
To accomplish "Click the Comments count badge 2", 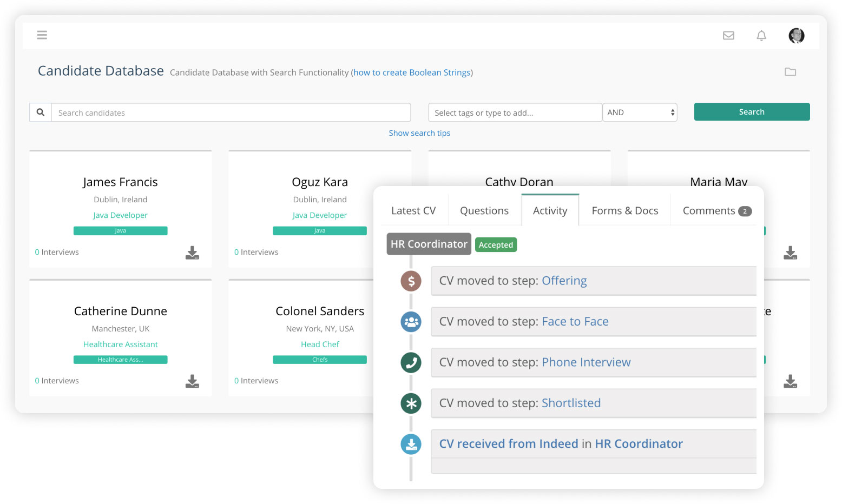I will coord(745,211).
